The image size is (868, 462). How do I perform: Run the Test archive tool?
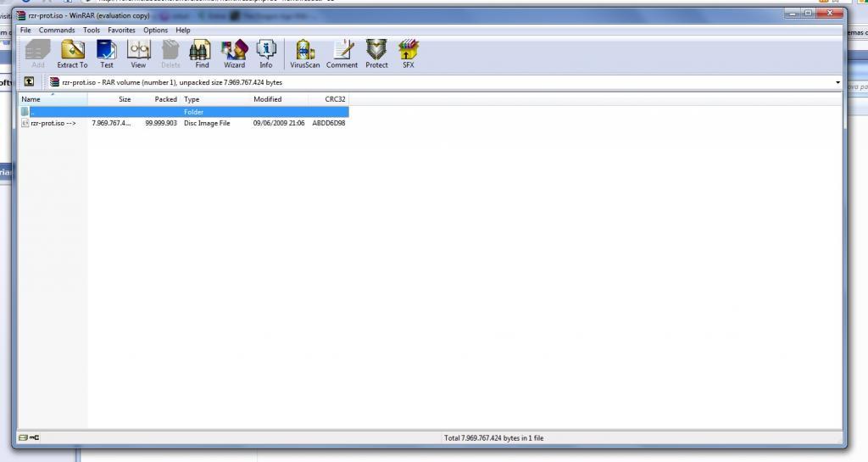pos(106,53)
